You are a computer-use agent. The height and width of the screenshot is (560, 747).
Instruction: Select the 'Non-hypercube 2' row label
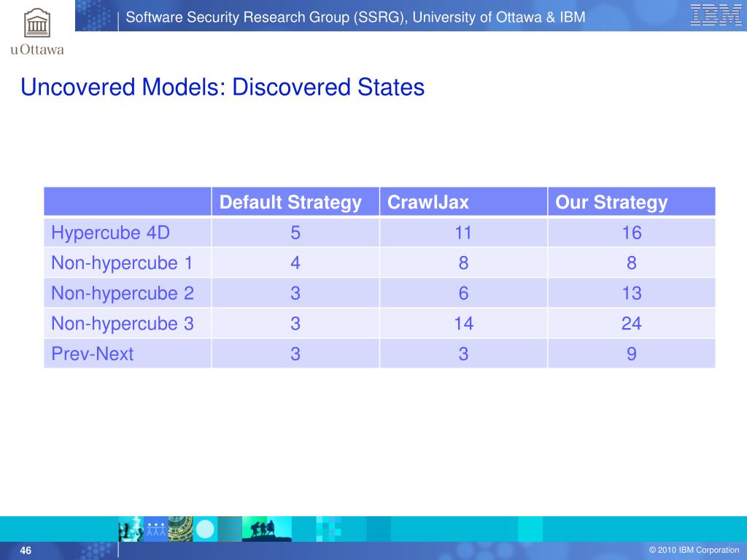123,293
